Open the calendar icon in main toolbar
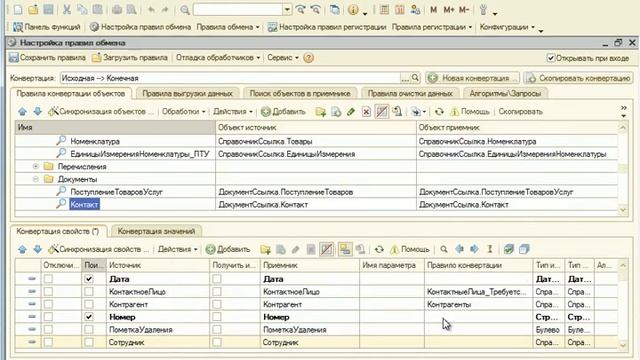640x360 pixels. pyautogui.click(x=400, y=9)
